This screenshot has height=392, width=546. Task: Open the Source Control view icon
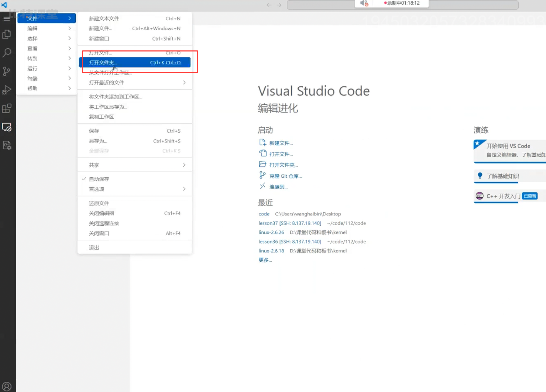click(7, 71)
